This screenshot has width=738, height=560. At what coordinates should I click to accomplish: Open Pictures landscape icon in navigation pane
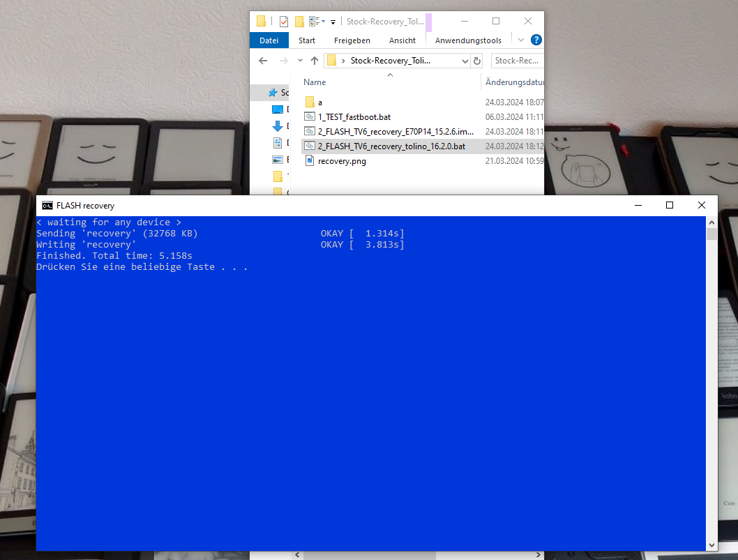(278, 160)
